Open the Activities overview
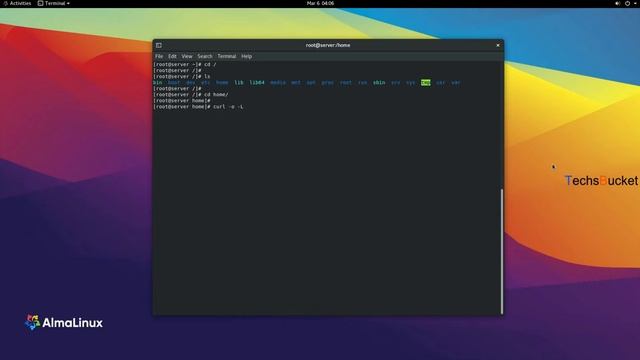 (x=17, y=3)
